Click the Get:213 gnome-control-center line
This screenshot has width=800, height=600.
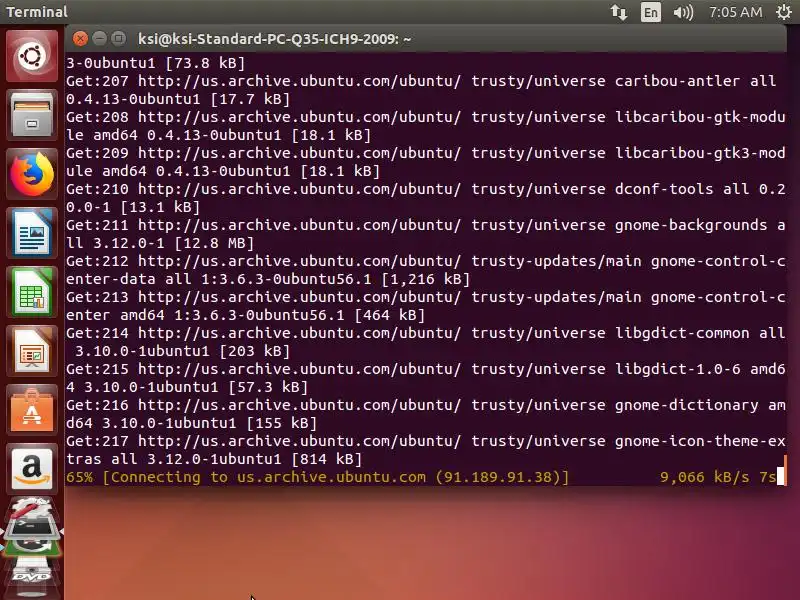tap(426, 306)
